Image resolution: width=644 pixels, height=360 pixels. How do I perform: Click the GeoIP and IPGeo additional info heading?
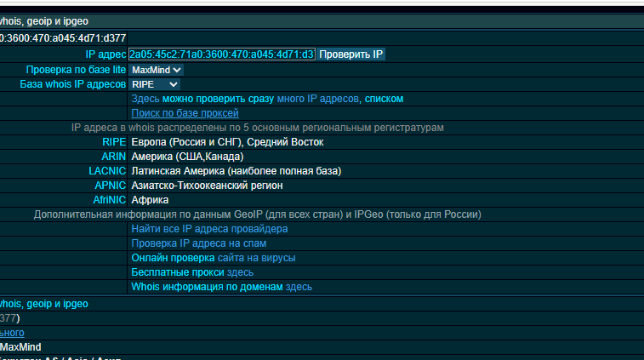tap(258, 214)
